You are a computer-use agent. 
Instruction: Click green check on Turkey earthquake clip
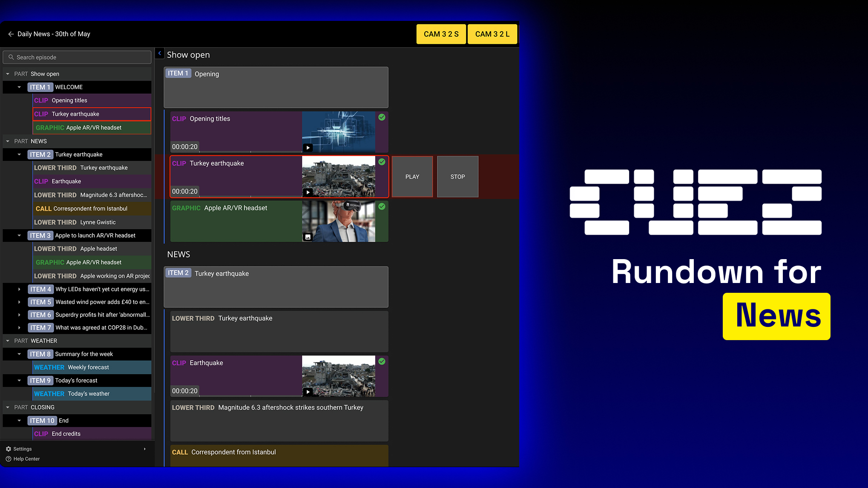point(382,162)
